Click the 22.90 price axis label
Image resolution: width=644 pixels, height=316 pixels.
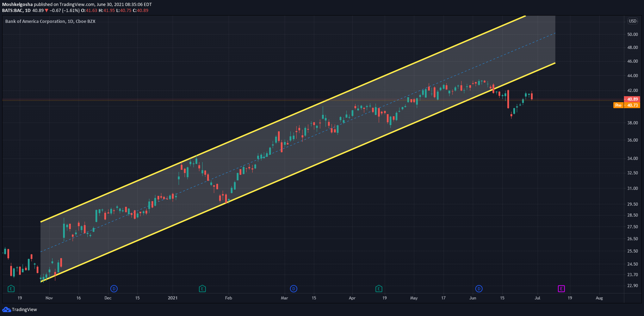tap(632, 286)
